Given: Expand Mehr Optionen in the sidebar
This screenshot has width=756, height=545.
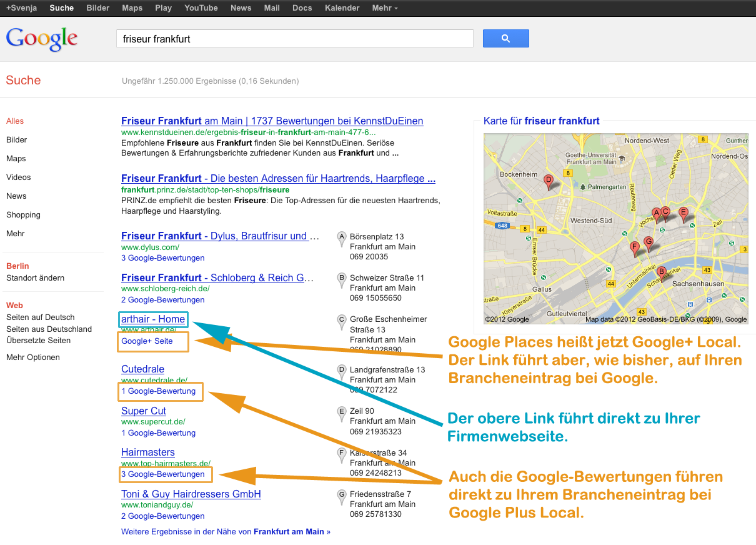Looking at the screenshot, I should (33, 357).
